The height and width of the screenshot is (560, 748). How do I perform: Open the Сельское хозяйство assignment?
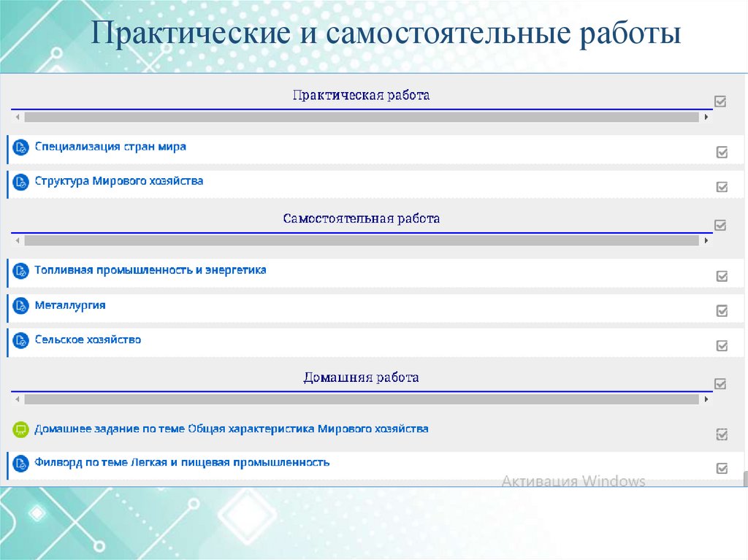click(x=88, y=340)
